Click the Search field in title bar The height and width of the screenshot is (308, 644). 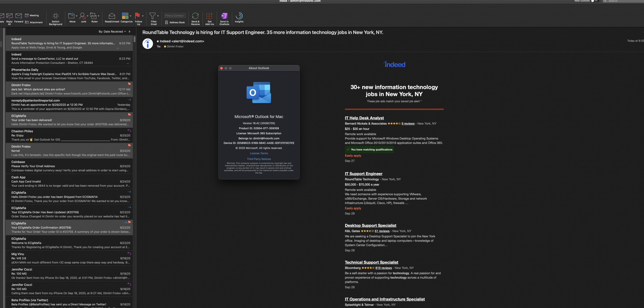[624, 1]
